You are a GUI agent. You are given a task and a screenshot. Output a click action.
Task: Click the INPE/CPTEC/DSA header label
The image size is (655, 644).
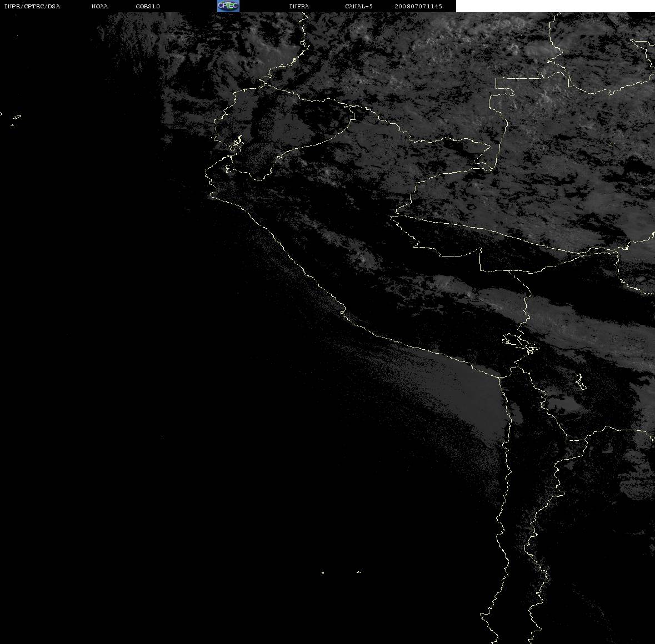[32, 6]
